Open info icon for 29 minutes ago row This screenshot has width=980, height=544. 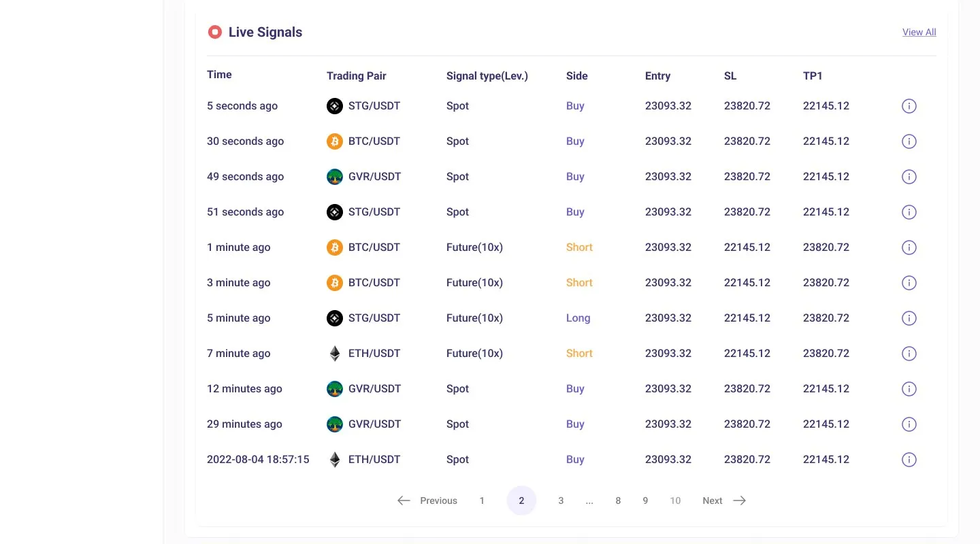tap(909, 424)
